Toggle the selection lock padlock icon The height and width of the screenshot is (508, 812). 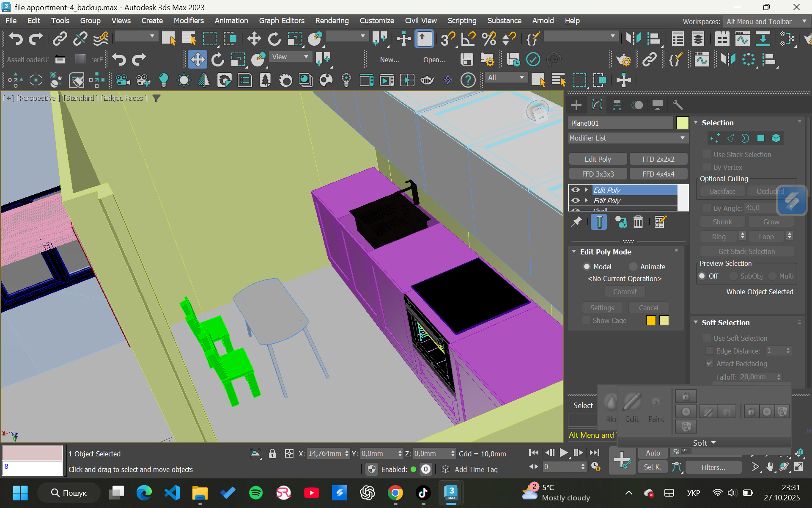click(x=272, y=453)
